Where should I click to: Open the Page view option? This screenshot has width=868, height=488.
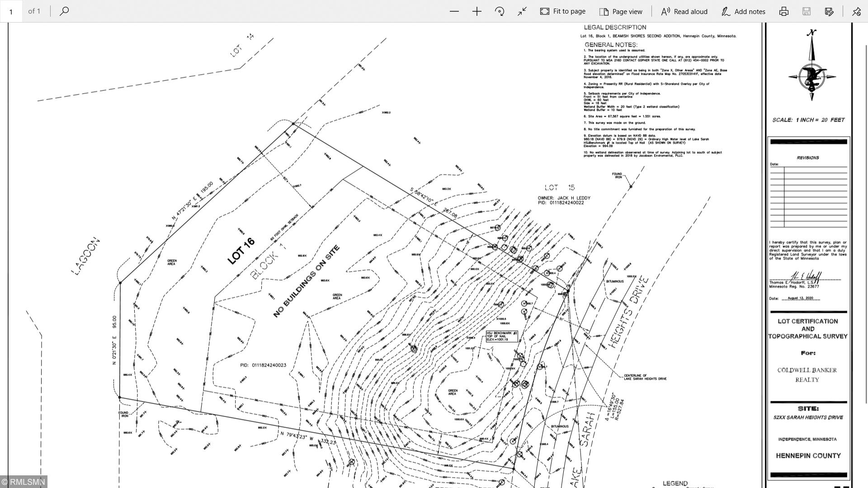tap(621, 11)
